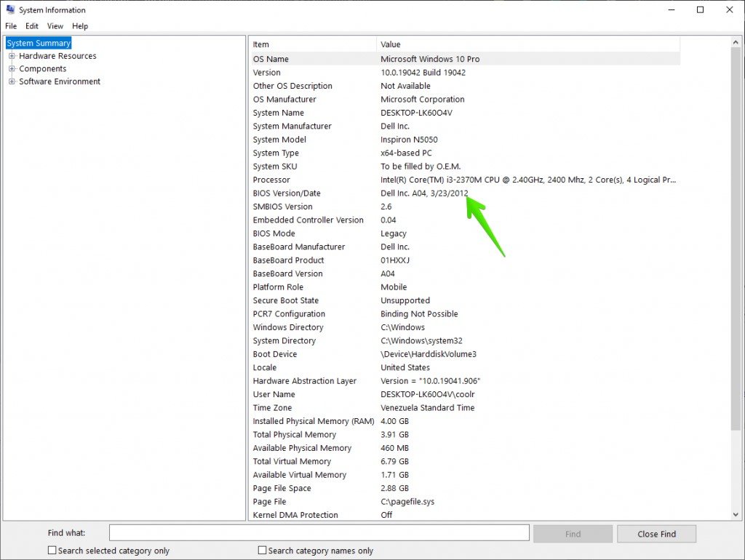The height and width of the screenshot is (560, 745).
Task: Select the Other OS Description row
Action: (465, 86)
